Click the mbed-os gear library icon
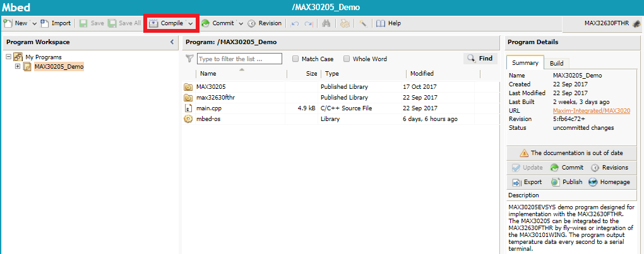The image size is (644, 254). [x=188, y=118]
